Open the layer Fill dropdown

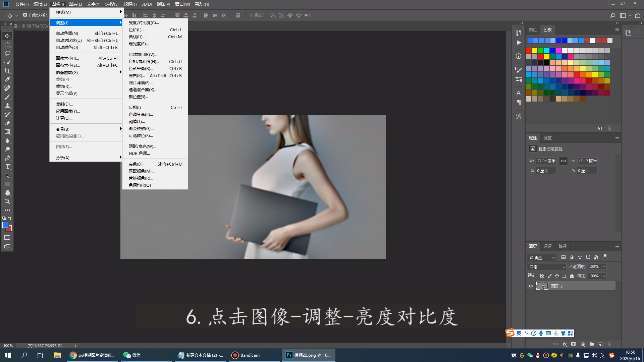pyautogui.click(x=603, y=276)
